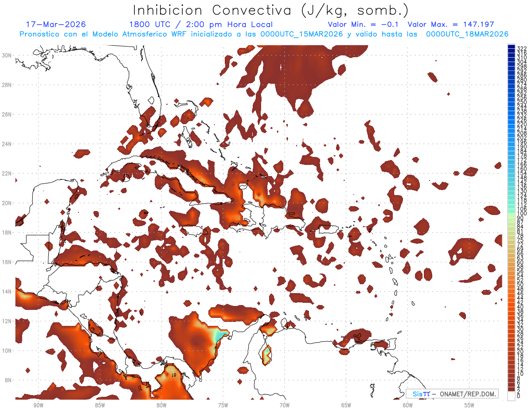Click the 14N latitude label
Image resolution: width=532 pixels, height=411 pixels.
coord(7,291)
